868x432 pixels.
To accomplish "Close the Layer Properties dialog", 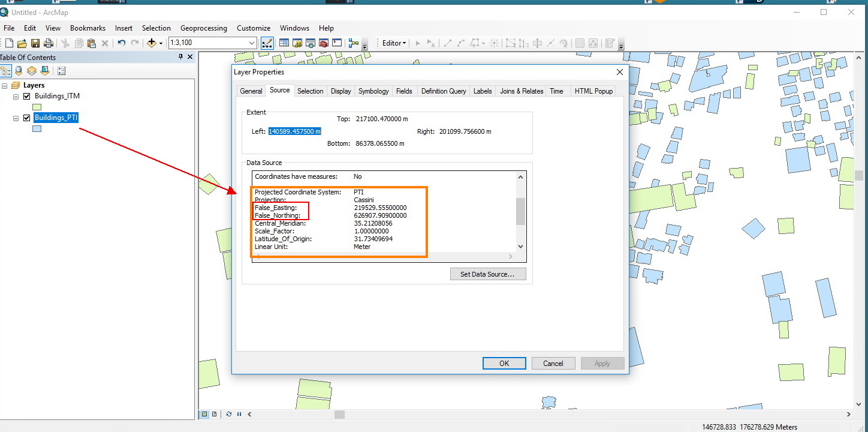I will (620, 72).
